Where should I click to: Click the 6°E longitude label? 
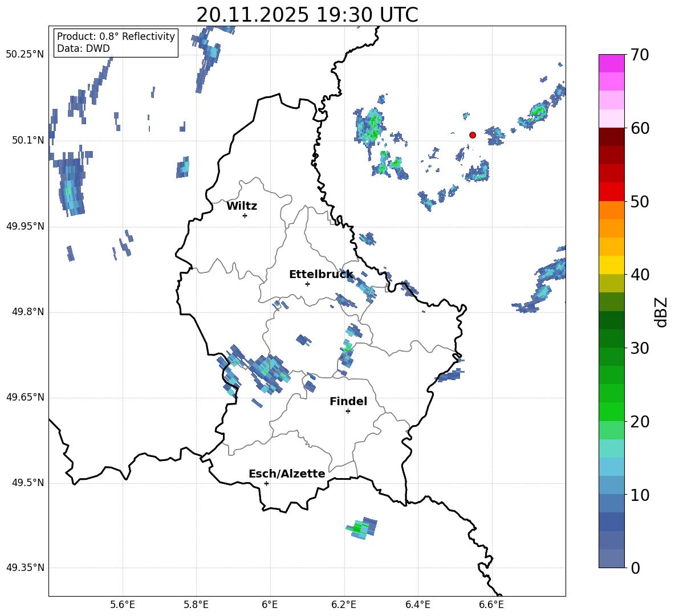click(x=270, y=605)
